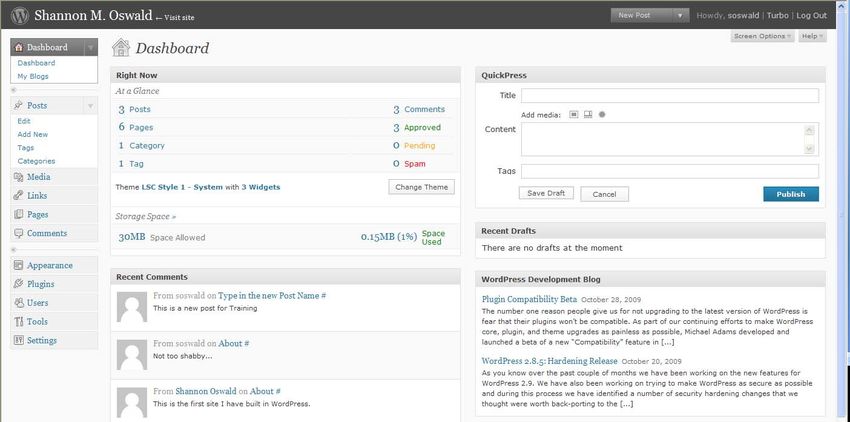Collapse sidebar using upper separator arrow
Image resolution: width=850 pixels, height=422 pixels.
pyautogui.click(x=14, y=90)
